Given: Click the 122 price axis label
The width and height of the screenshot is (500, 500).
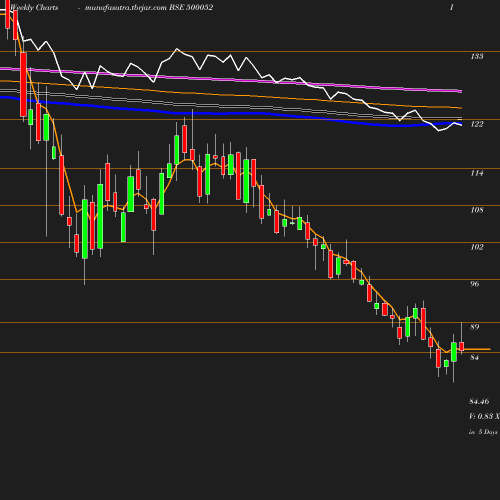Looking at the screenshot, I should 477,124.
